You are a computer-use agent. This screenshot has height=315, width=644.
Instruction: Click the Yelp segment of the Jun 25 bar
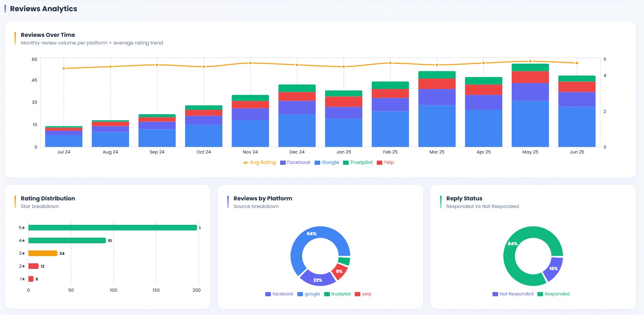[x=577, y=87]
